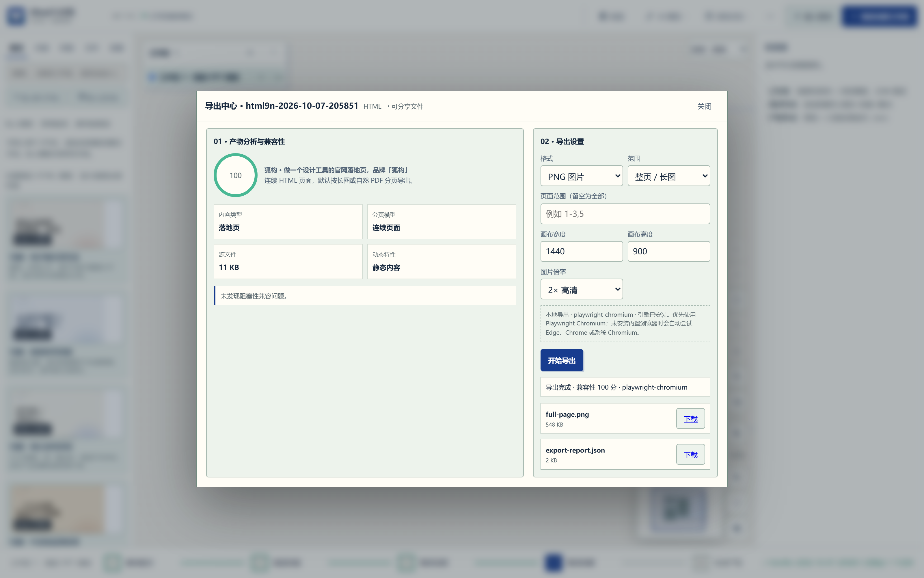Download the full-page.png file
This screenshot has width=924, height=578.
690,418
